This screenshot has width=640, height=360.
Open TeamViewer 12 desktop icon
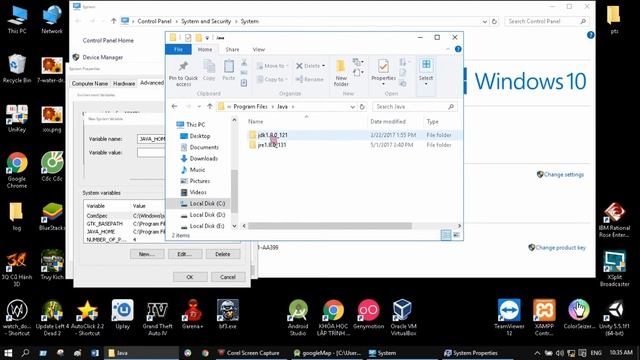(509, 318)
